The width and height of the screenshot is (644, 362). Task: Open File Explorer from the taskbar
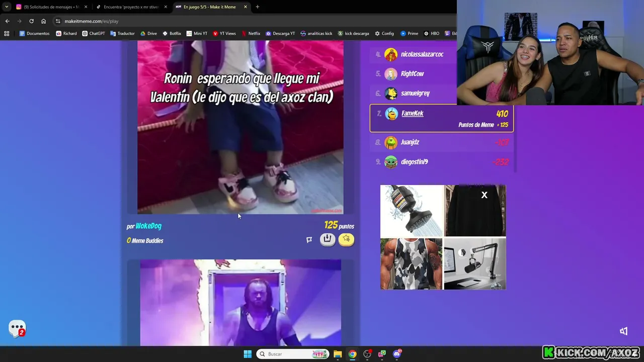tap(338, 354)
